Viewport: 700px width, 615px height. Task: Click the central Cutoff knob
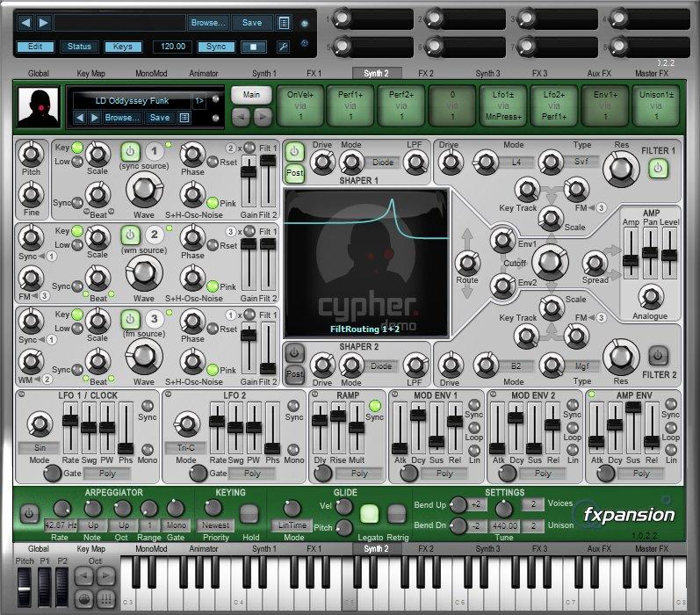pos(550,262)
